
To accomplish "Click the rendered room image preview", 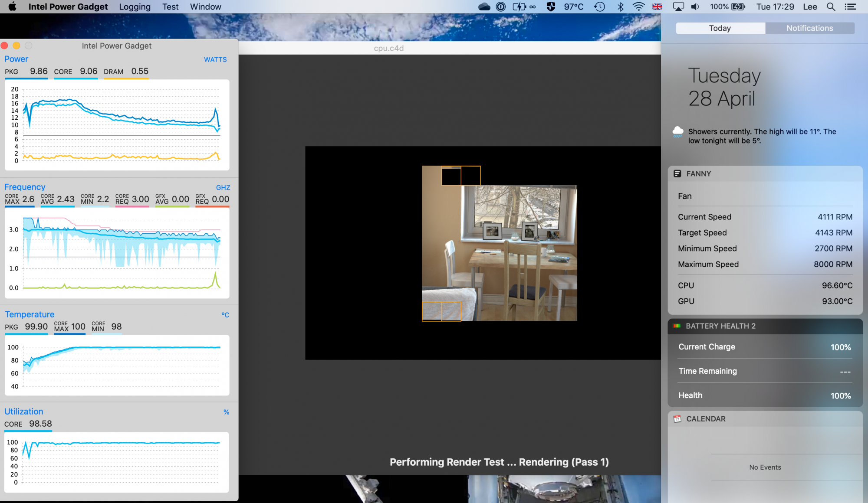I will [499, 251].
